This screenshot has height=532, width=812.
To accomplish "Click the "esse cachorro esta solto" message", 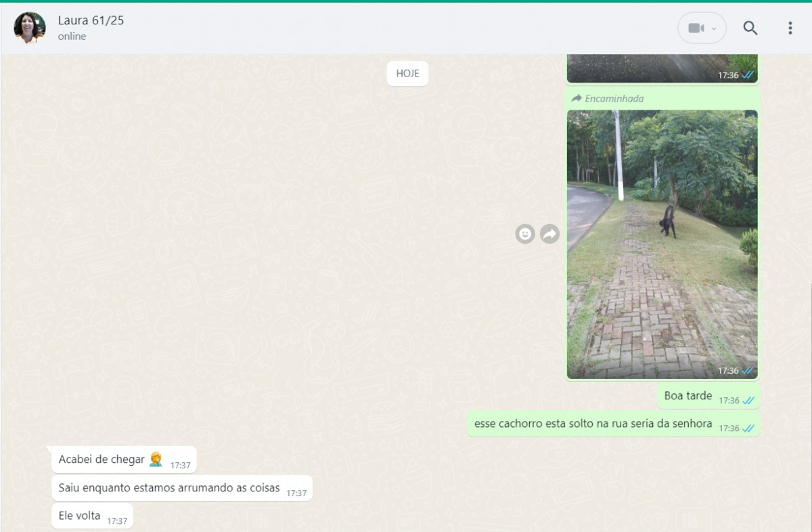I will coord(593,424).
